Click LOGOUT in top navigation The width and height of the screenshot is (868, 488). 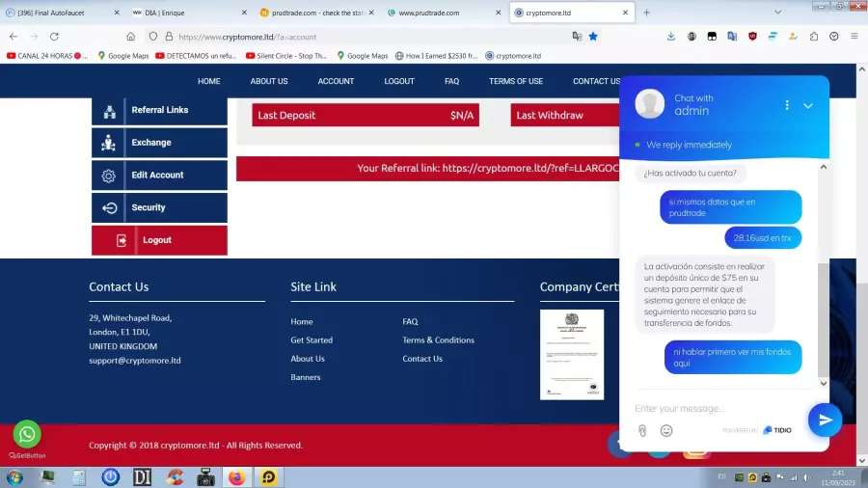point(399,81)
